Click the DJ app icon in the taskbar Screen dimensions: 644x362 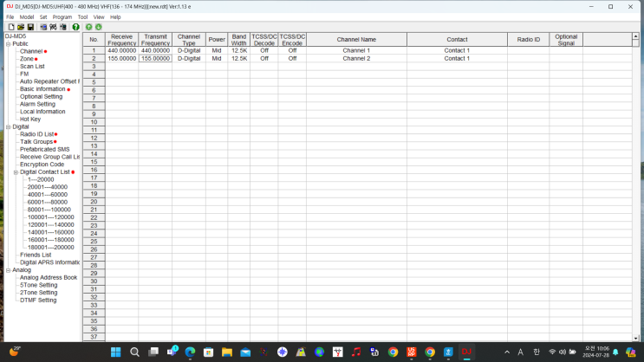coord(466,352)
